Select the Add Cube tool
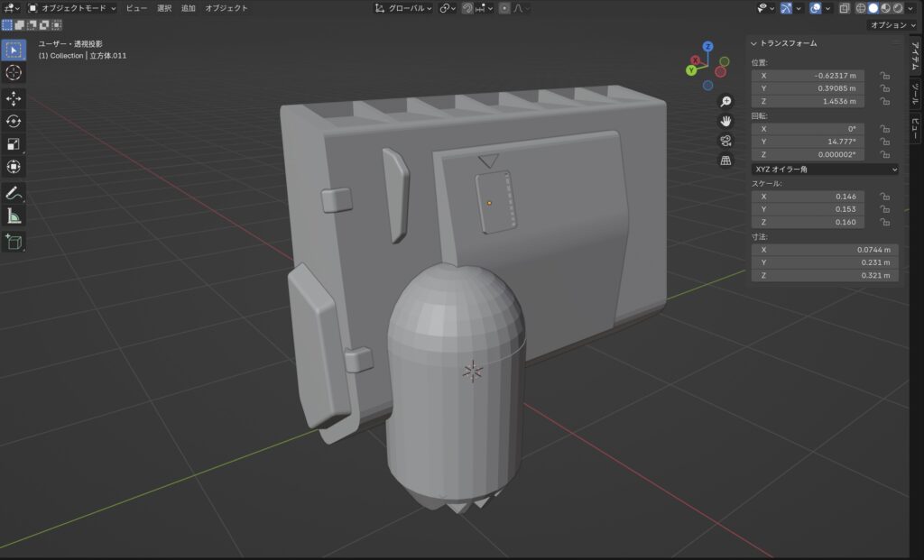This screenshot has width=924, height=560. coord(14,241)
